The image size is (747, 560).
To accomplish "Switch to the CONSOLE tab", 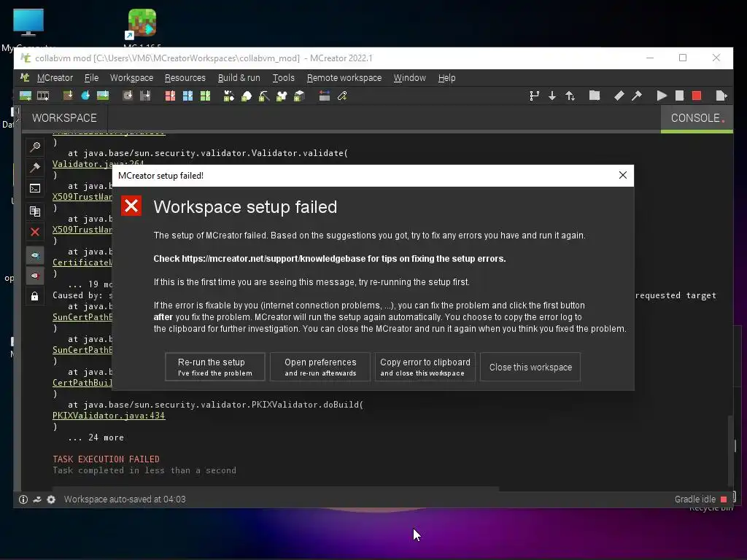I will pos(697,118).
